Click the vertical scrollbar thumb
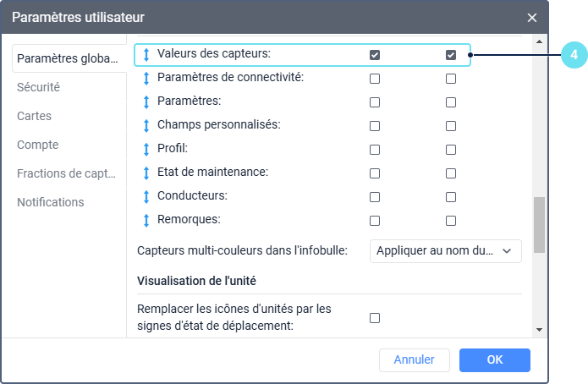This screenshot has width=588, height=384. pos(539,225)
